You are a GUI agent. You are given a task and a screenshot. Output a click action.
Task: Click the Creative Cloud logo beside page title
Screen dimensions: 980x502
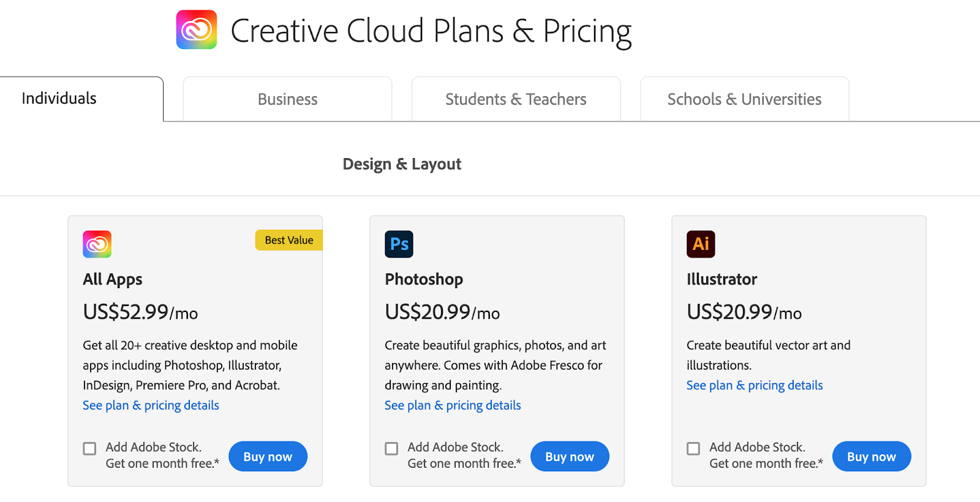coord(197,29)
